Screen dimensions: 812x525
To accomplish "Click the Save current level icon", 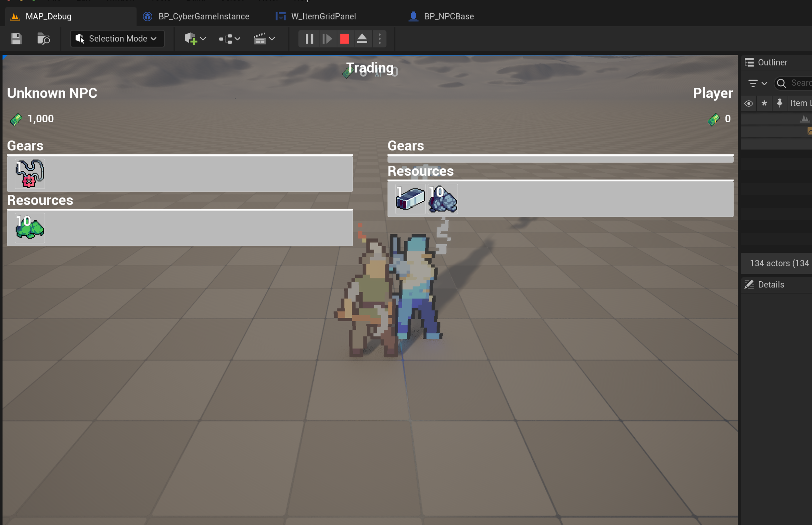I will pyautogui.click(x=16, y=39).
